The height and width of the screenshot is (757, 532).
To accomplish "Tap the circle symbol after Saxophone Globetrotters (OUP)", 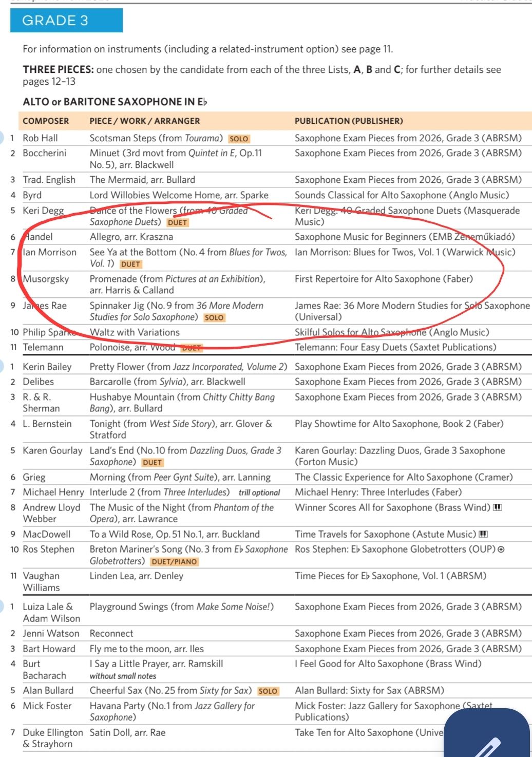I will click(x=501, y=550).
